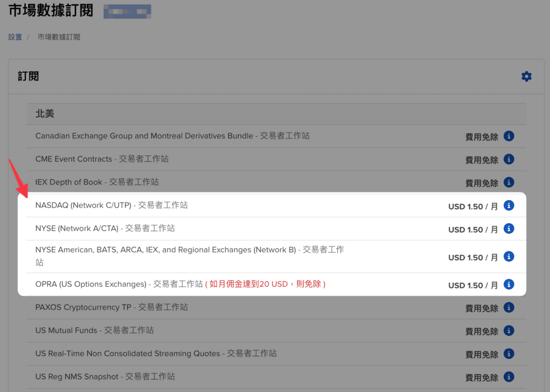Click the blurred account badge beside the page title
The height and width of the screenshot is (392, 550).
tap(127, 11)
